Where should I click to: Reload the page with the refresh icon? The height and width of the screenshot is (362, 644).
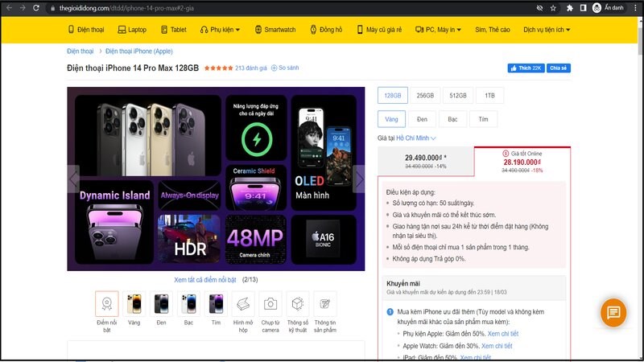tap(36, 8)
